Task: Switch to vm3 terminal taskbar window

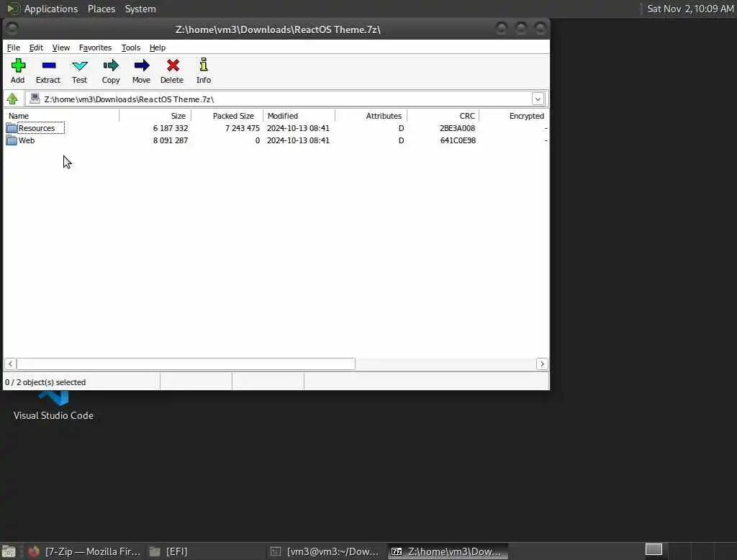Action: pyautogui.click(x=325, y=551)
